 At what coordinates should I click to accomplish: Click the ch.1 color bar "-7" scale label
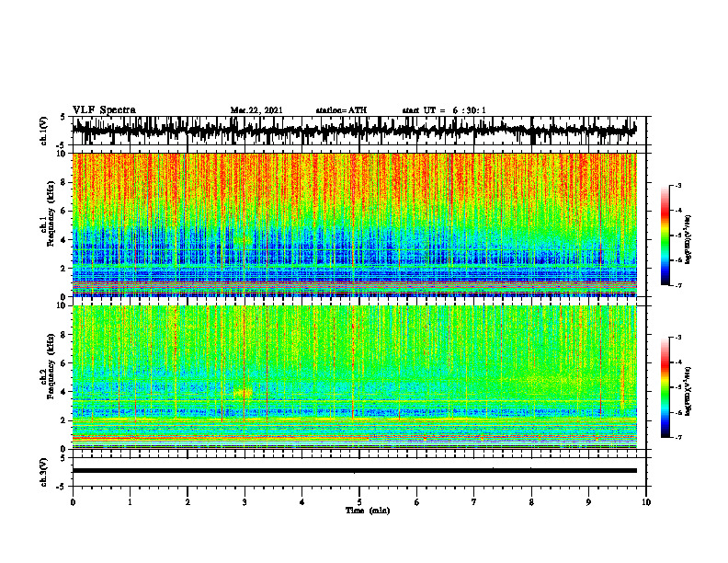point(678,285)
